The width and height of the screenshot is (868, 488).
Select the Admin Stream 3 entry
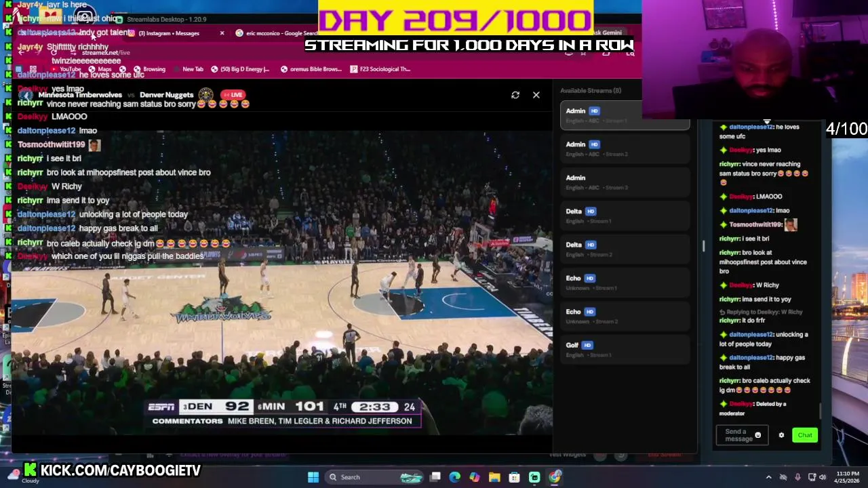pos(625,182)
